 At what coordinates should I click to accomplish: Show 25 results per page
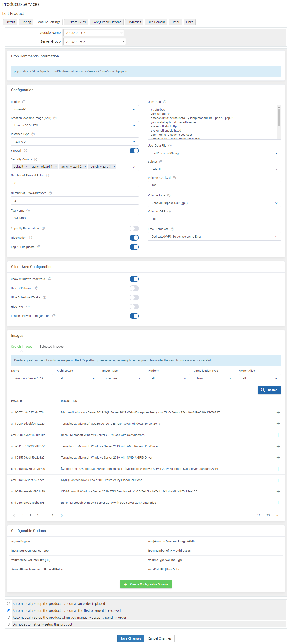click(x=268, y=515)
